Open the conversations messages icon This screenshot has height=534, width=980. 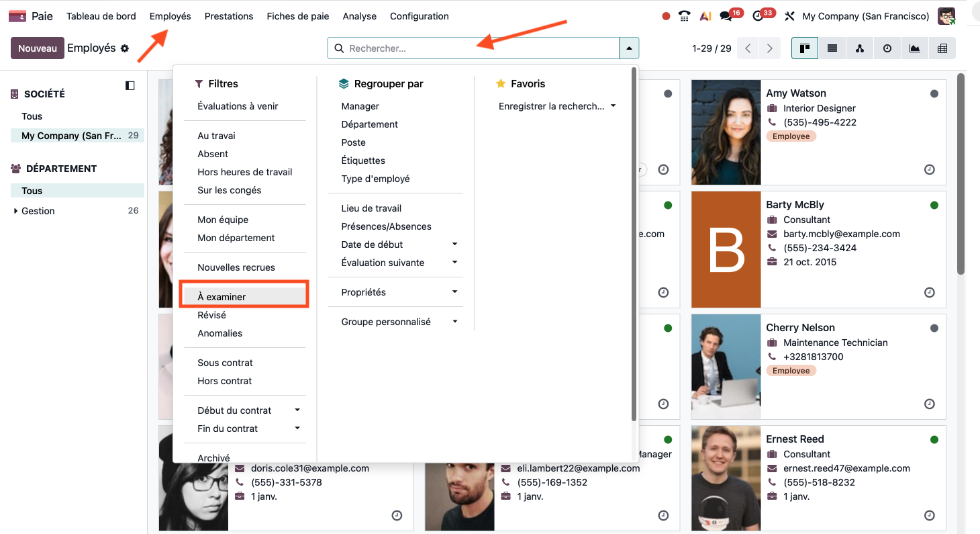(x=726, y=16)
